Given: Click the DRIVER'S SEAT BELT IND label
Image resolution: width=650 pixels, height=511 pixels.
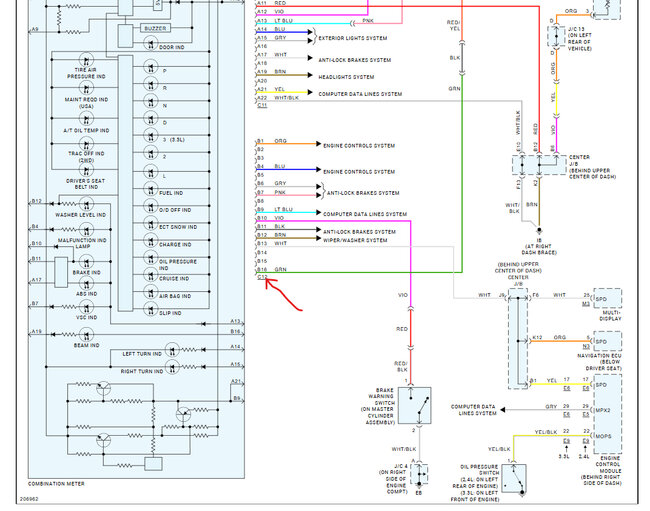Looking at the screenshot, I should tap(86, 184).
